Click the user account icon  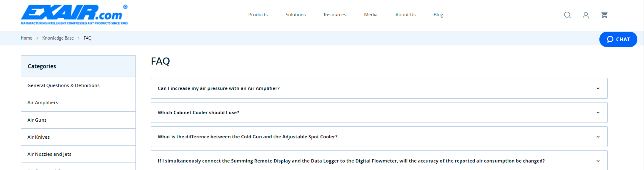(x=586, y=15)
